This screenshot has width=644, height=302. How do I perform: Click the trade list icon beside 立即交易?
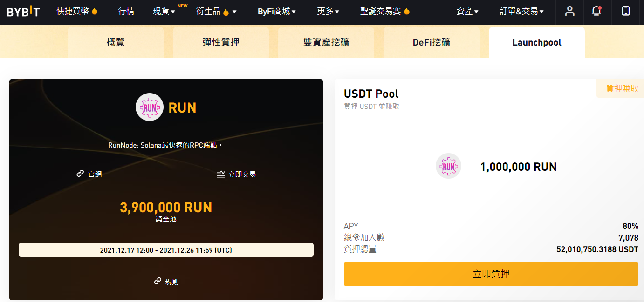(221, 174)
